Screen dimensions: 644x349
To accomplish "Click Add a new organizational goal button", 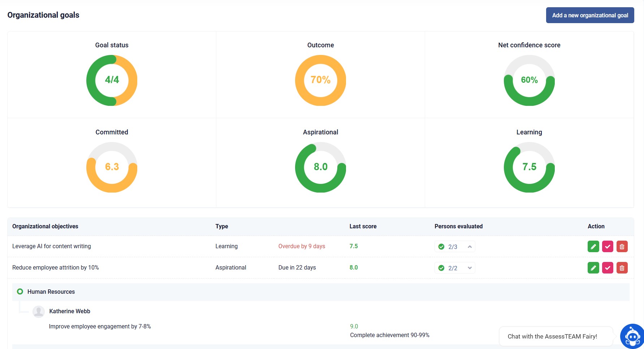I will [x=590, y=15].
